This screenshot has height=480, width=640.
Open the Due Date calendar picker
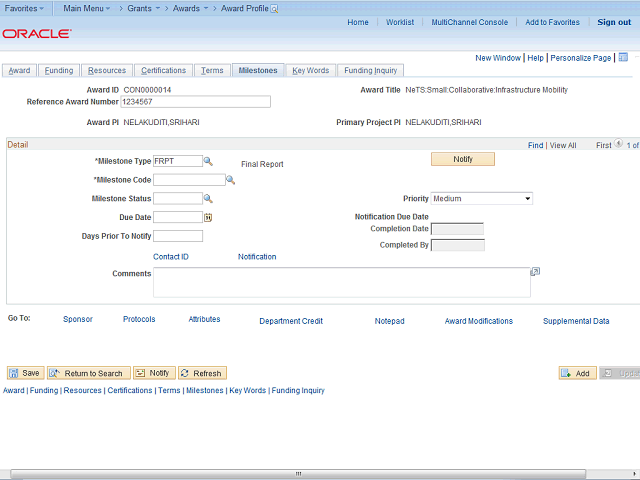coord(208,218)
